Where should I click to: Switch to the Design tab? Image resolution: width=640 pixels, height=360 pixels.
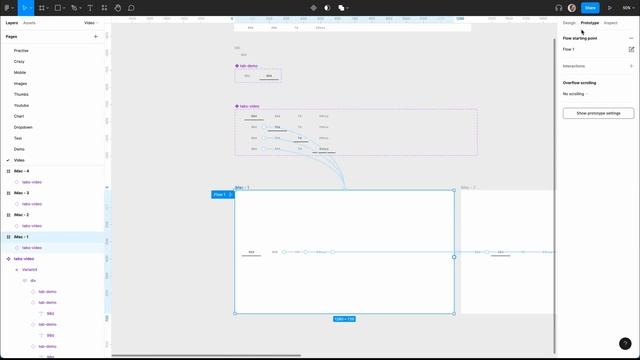tap(569, 23)
